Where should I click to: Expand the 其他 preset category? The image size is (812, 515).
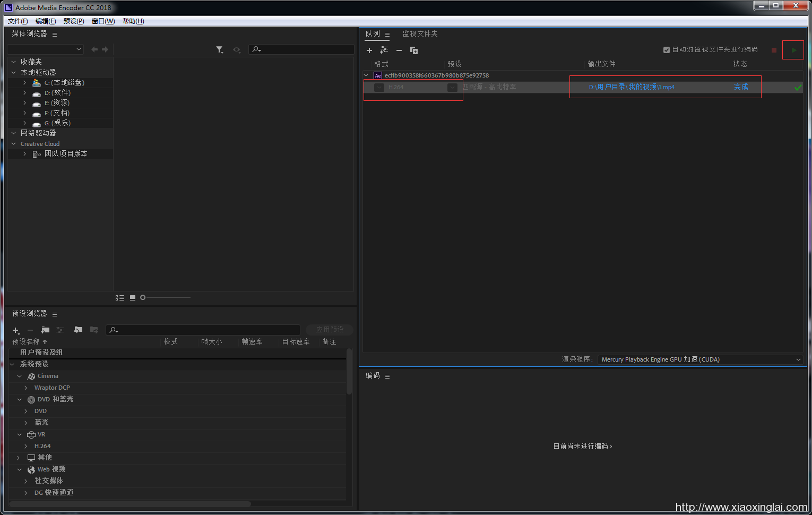(19, 458)
